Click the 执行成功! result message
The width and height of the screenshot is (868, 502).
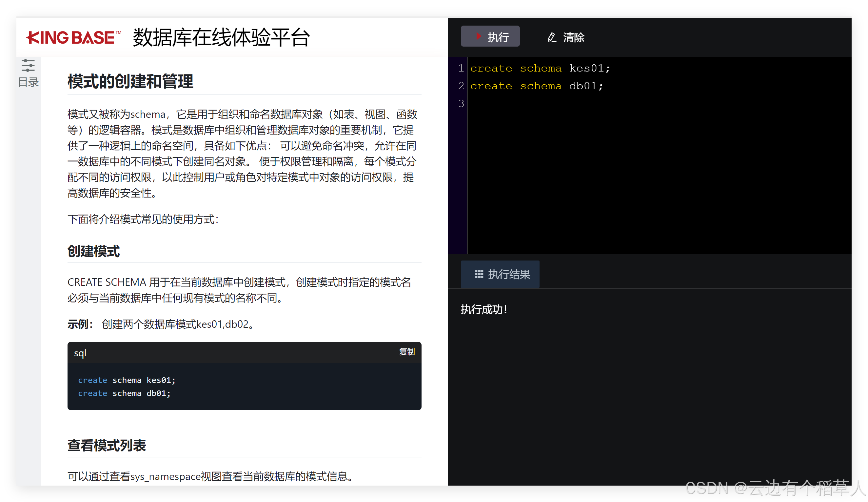pyautogui.click(x=483, y=310)
